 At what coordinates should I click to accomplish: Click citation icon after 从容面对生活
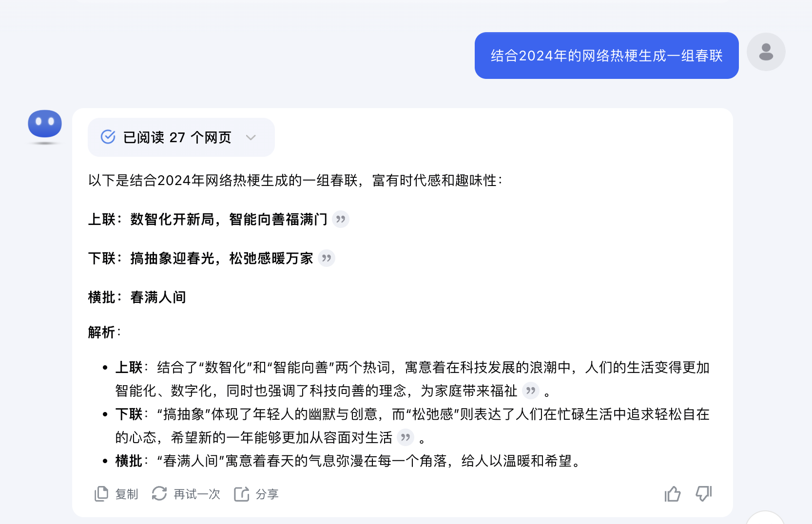(x=406, y=437)
